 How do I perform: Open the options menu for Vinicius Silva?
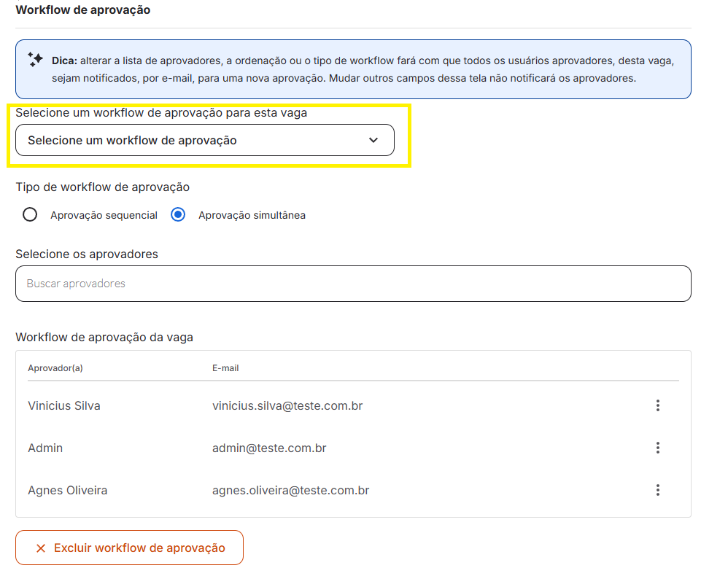(657, 405)
